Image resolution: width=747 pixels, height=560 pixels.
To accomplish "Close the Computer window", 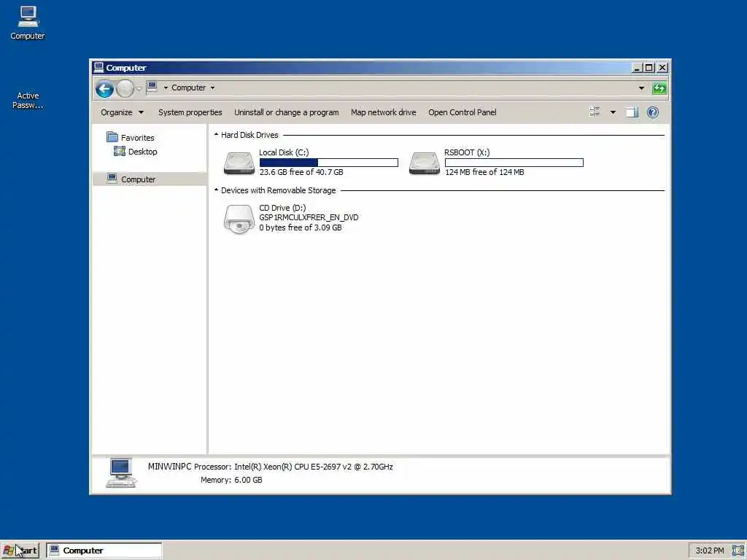I will (x=662, y=68).
